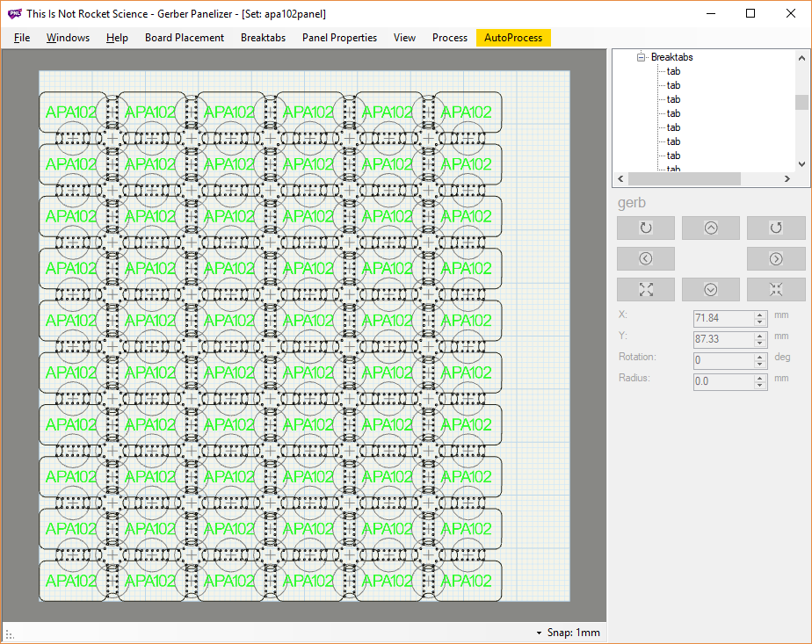The width and height of the screenshot is (812, 644).
Task: Run the highlighted AutoProcess command
Action: pos(513,38)
